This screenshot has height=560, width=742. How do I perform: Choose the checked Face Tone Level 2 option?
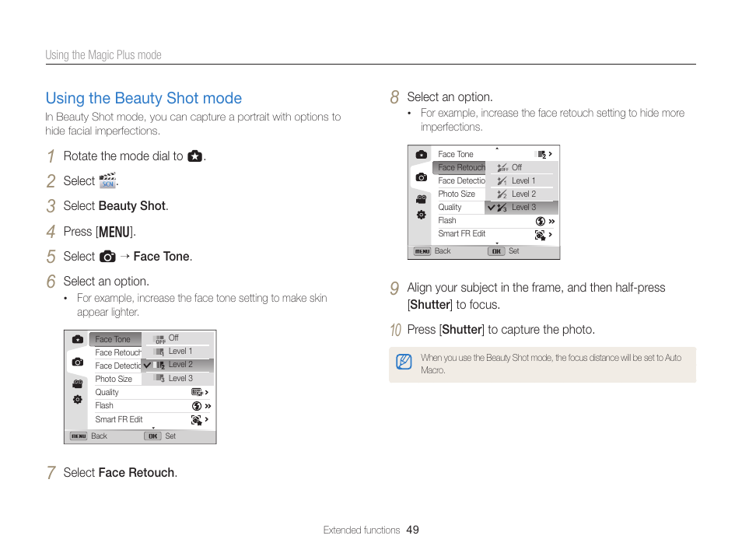pyautogui.click(x=178, y=365)
